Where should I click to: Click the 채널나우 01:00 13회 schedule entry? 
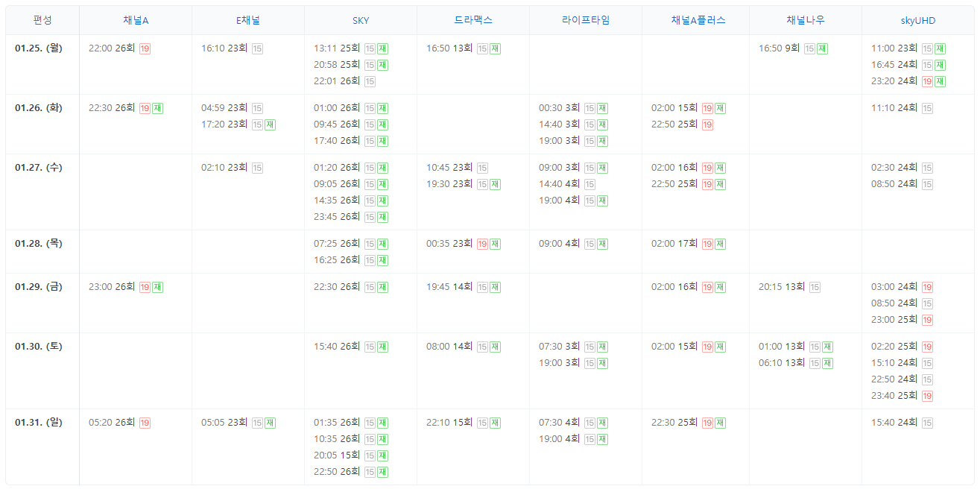pos(796,347)
